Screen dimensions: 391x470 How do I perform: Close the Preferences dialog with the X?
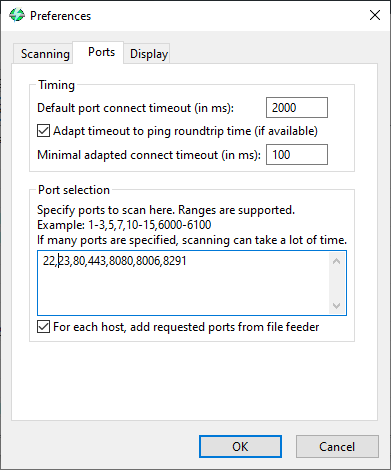(x=375, y=15)
